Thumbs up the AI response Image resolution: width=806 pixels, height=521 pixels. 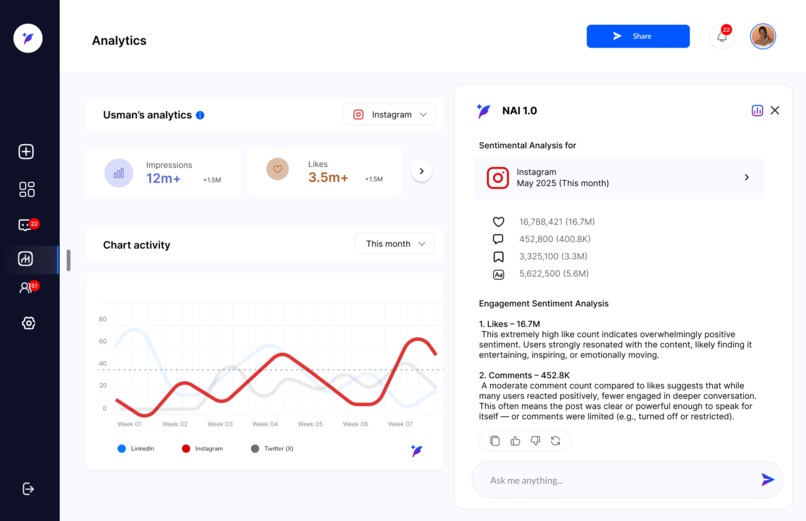click(515, 441)
